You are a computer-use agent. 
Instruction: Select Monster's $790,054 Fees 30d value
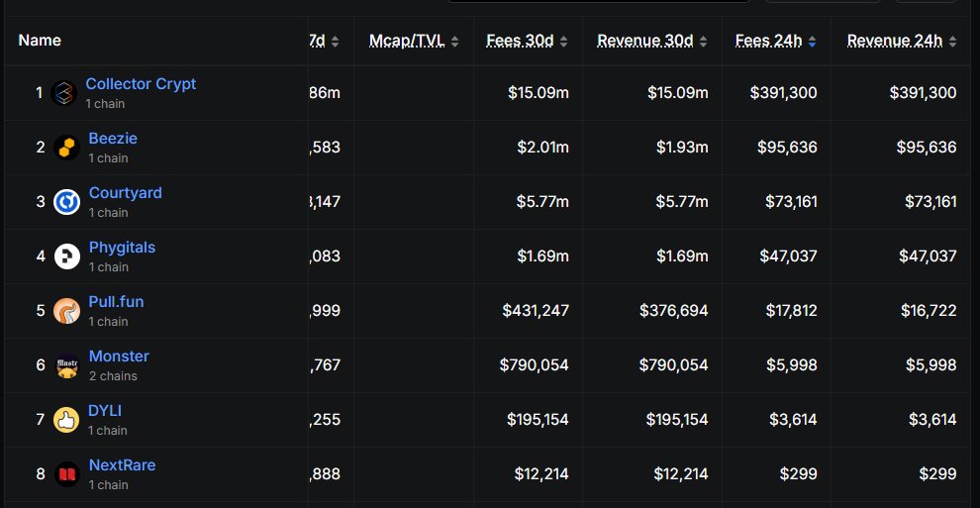534,364
